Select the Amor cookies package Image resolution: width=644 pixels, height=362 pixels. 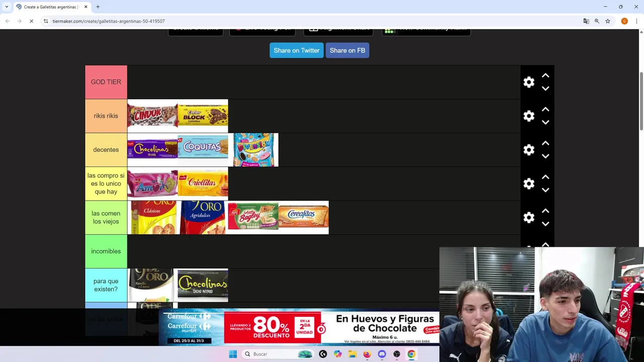pyautogui.click(x=152, y=184)
